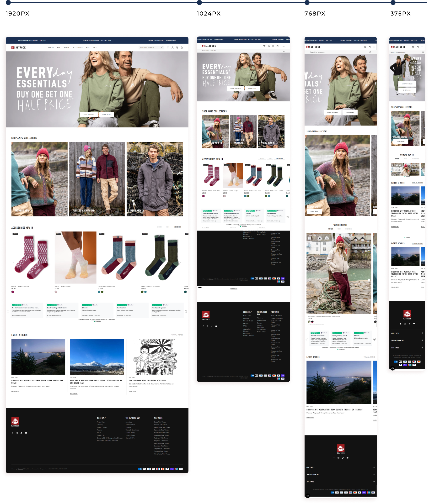Click the globe icon next to the bag

pos(177,48)
